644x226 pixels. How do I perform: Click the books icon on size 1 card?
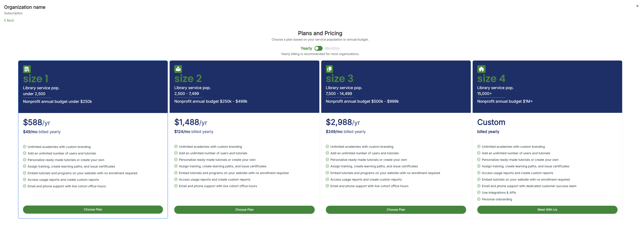click(x=27, y=69)
